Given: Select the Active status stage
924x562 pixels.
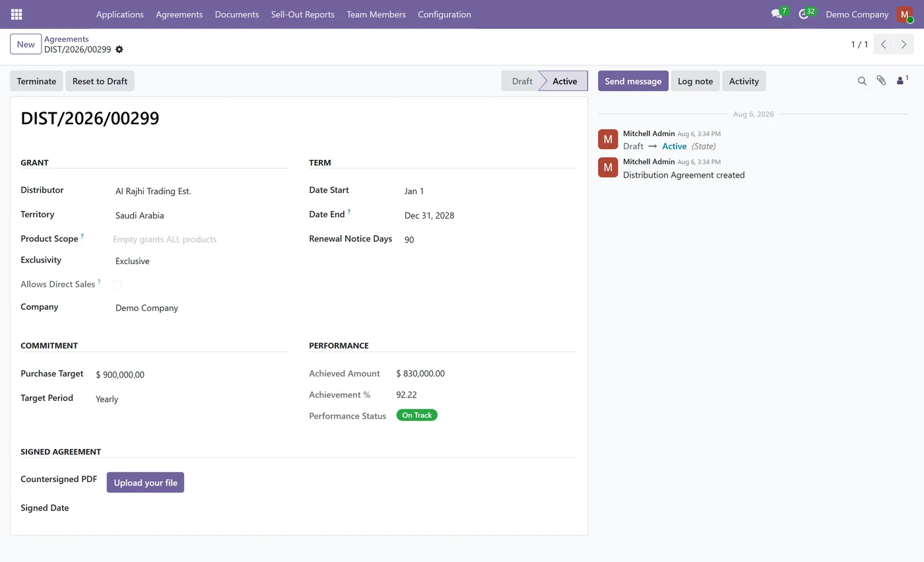Looking at the screenshot, I should coord(564,81).
